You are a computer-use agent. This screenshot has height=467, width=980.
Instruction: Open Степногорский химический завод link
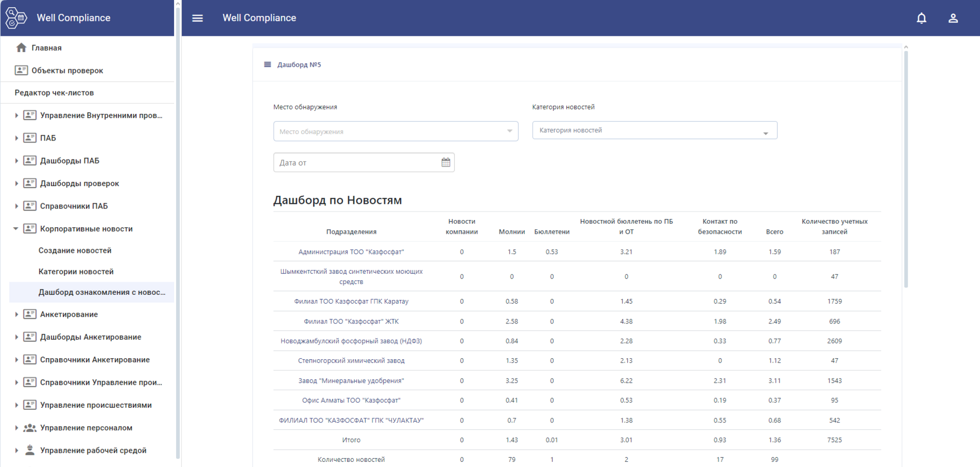point(351,361)
